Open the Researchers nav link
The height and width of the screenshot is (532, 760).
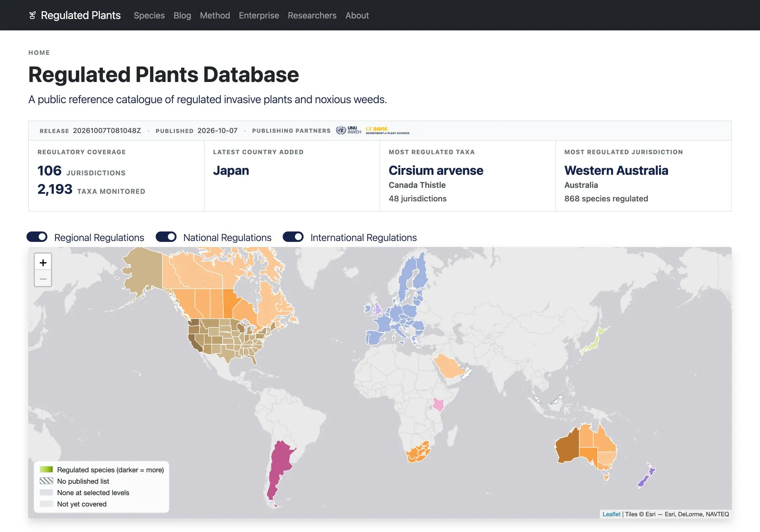pos(312,16)
